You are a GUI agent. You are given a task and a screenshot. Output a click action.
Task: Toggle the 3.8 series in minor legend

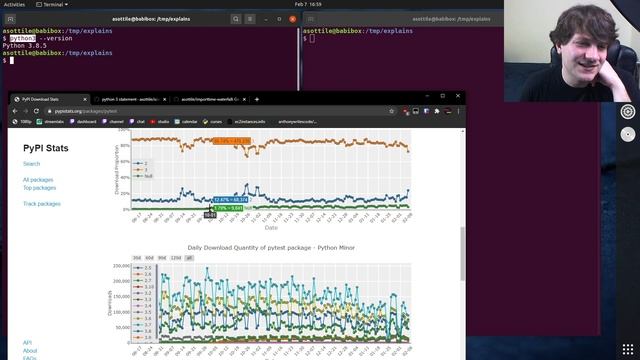pyautogui.click(x=143, y=331)
